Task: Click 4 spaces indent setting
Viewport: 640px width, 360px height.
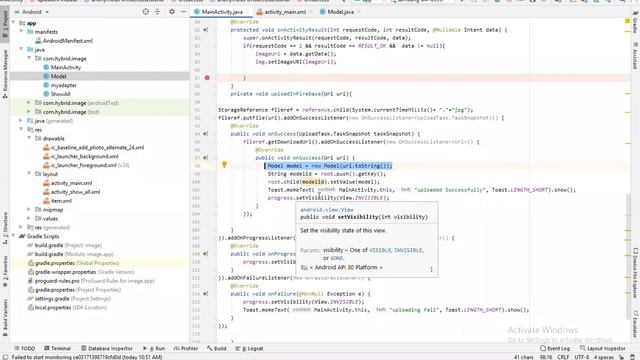Action: tap(604, 357)
